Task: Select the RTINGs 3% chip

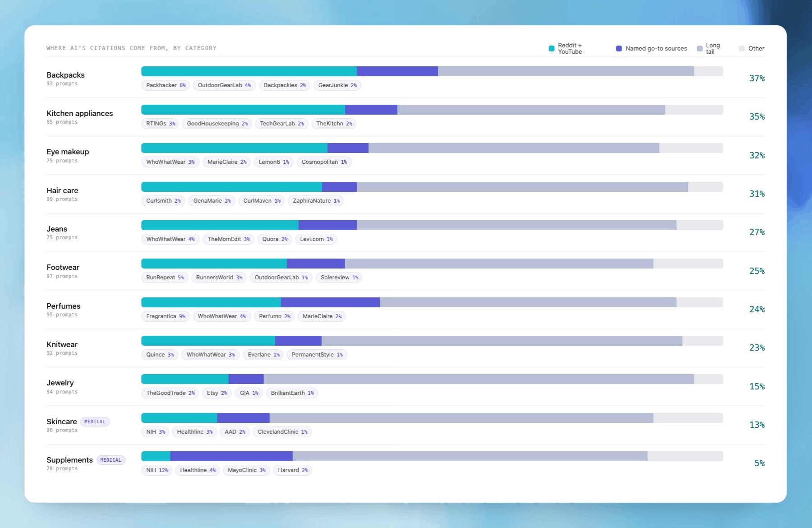Action: pos(160,124)
